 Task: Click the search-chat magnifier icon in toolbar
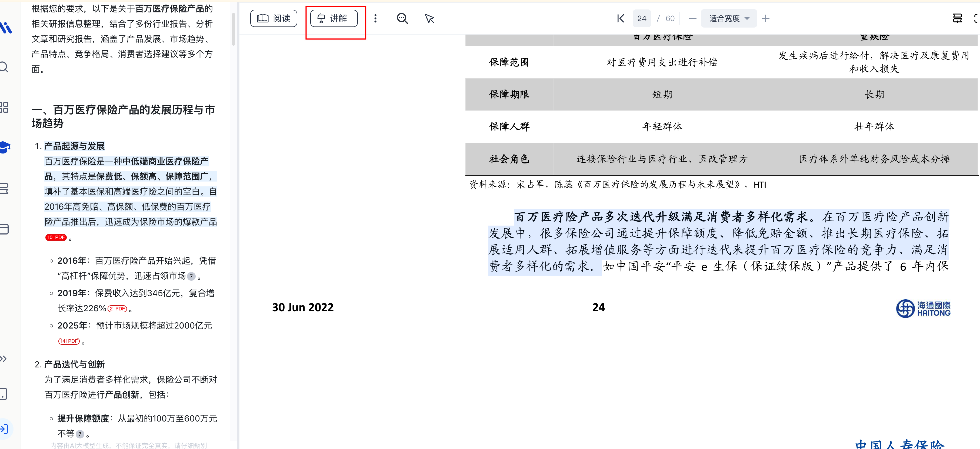click(402, 18)
